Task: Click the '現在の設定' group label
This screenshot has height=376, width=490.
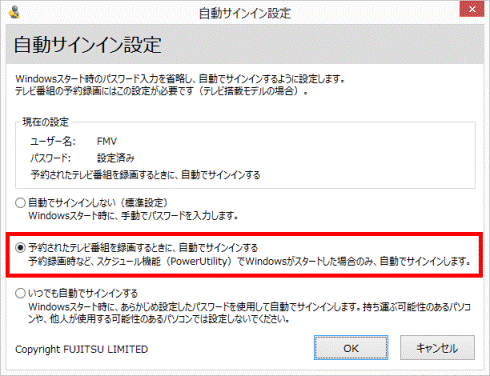Action: (45, 122)
